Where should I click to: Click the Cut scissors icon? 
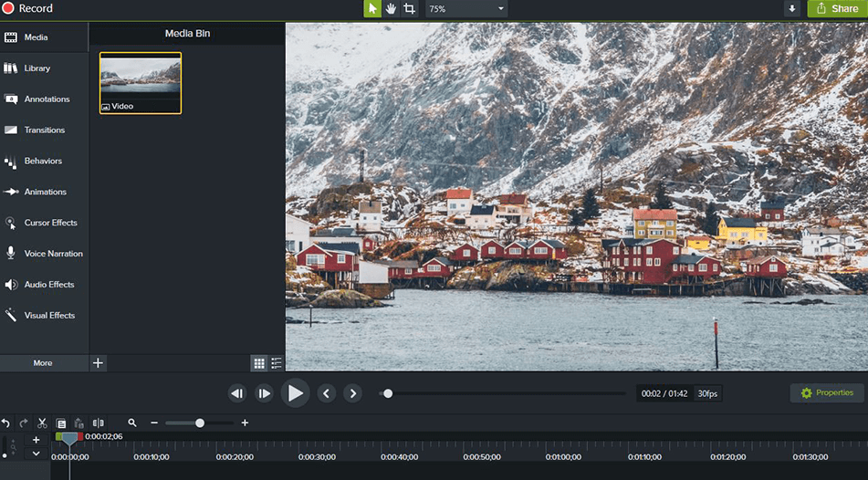42,423
